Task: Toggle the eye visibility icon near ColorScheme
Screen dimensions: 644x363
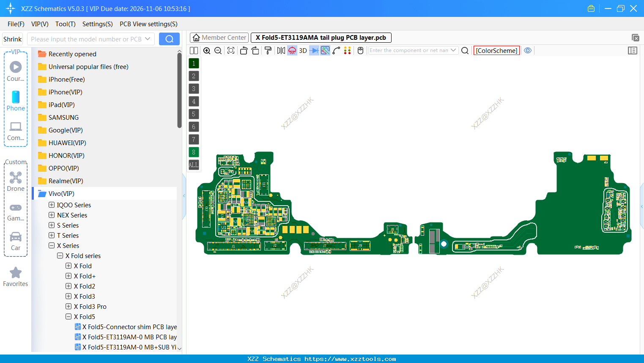Action: tap(527, 50)
